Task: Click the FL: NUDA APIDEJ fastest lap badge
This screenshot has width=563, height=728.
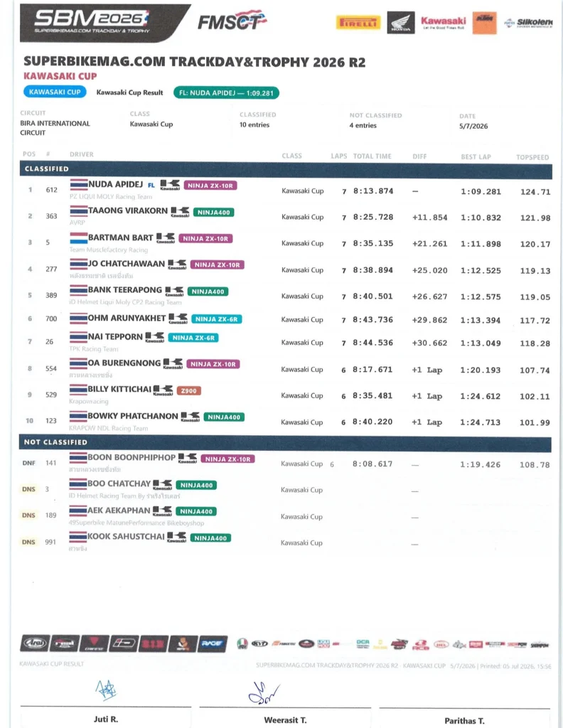Action: tap(226, 93)
